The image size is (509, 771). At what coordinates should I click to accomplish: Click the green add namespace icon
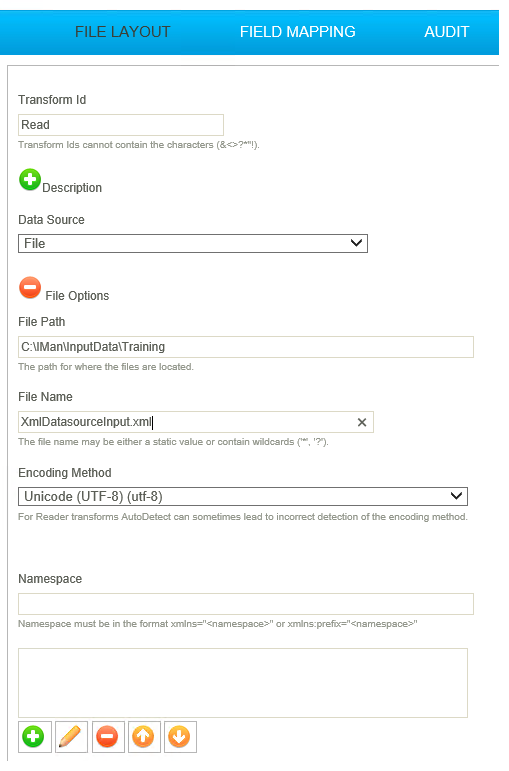[x=34, y=737]
